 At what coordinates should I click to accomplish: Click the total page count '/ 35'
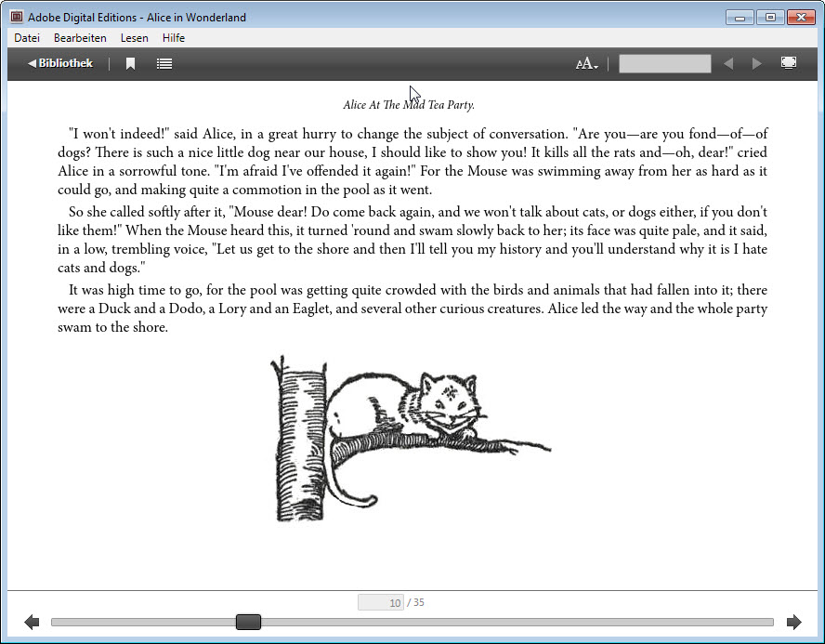click(x=415, y=602)
